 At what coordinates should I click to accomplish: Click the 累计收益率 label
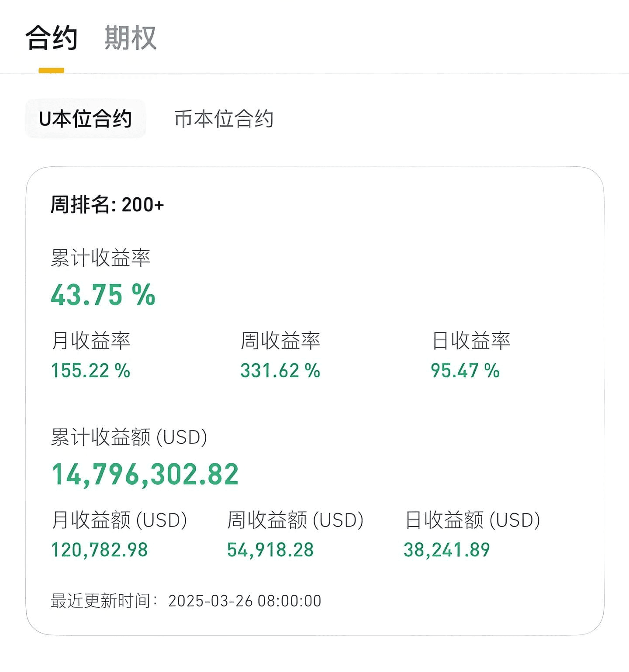[x=100, y=258]
